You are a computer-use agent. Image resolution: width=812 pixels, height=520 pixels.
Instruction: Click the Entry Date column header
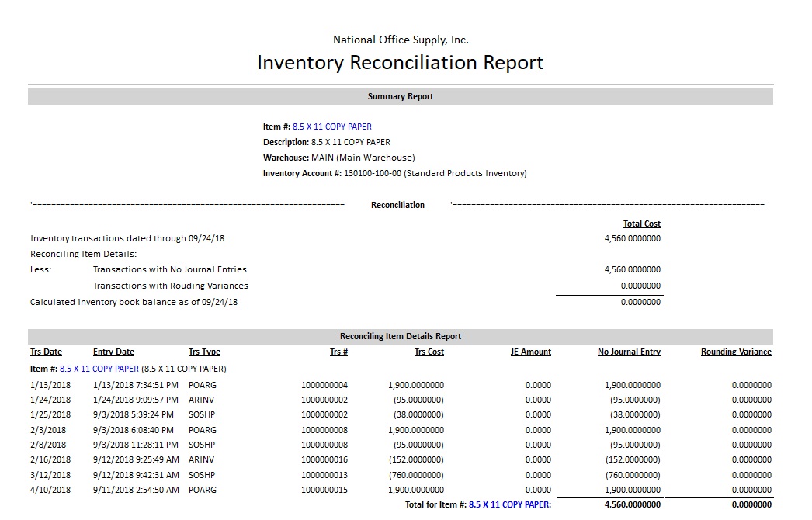click(x=113, y=352)
